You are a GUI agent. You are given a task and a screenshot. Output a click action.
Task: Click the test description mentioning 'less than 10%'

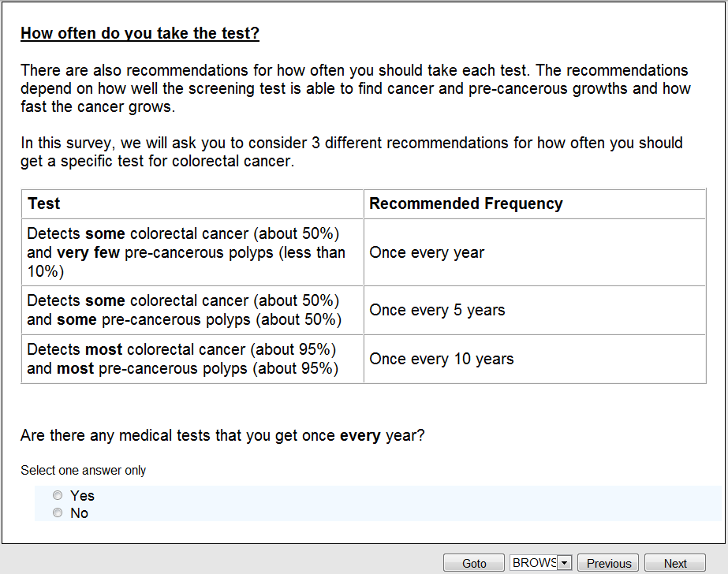pos(186,252)
